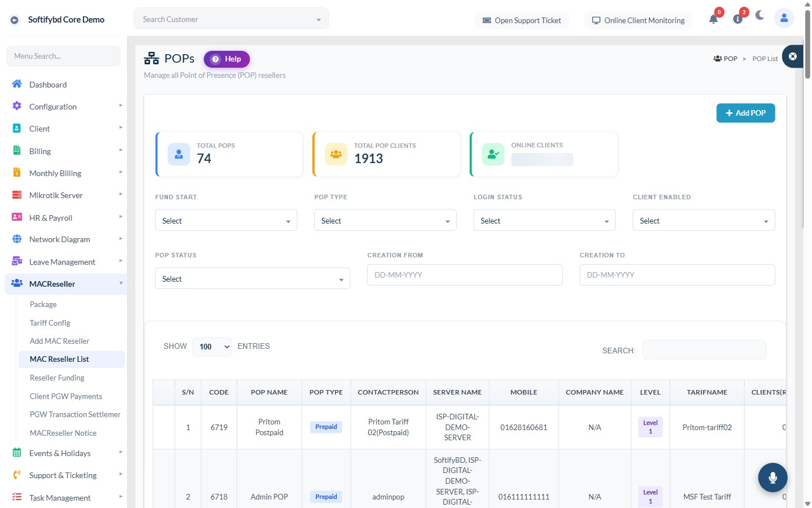Screen dimensions: 812x508
Task: Open the Tariff Config submenu item
Action: pos(50,323)
